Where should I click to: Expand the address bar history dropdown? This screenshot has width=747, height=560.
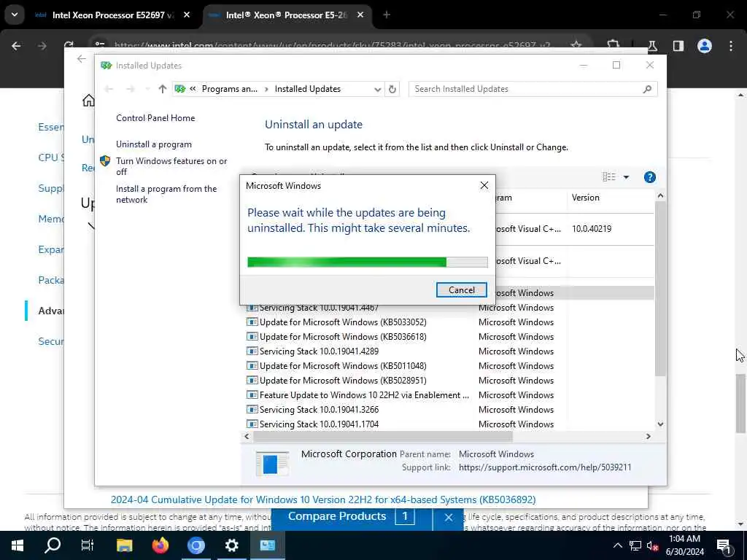click(x=377, y=89)
